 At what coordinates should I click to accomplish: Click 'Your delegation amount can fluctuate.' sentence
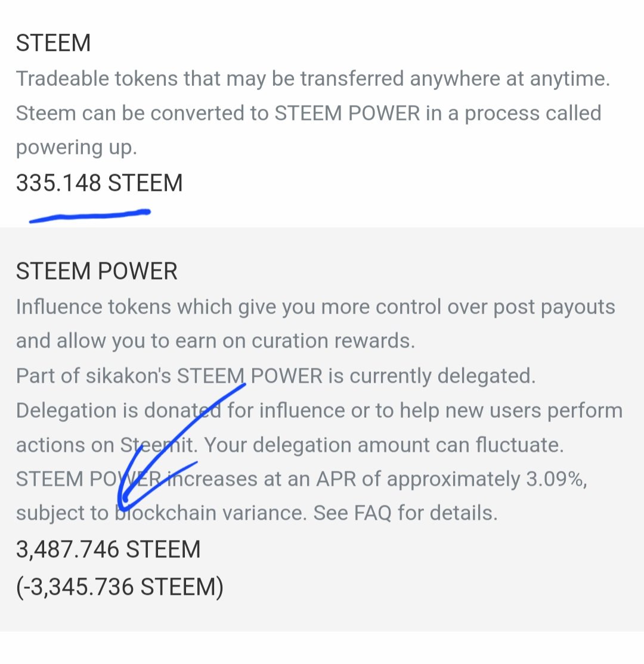point(384,445)
